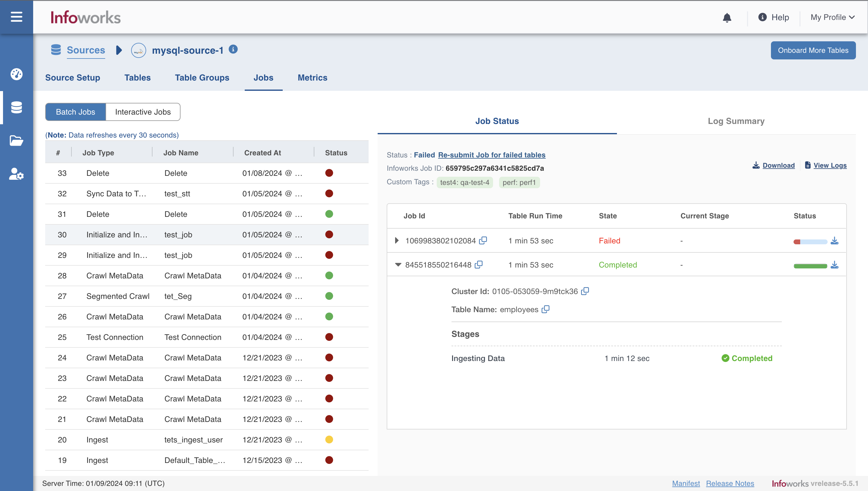This screenshot has width=868, height=491.
Task: Click Onboard More Tables button
Action: [x=813, y=50]
